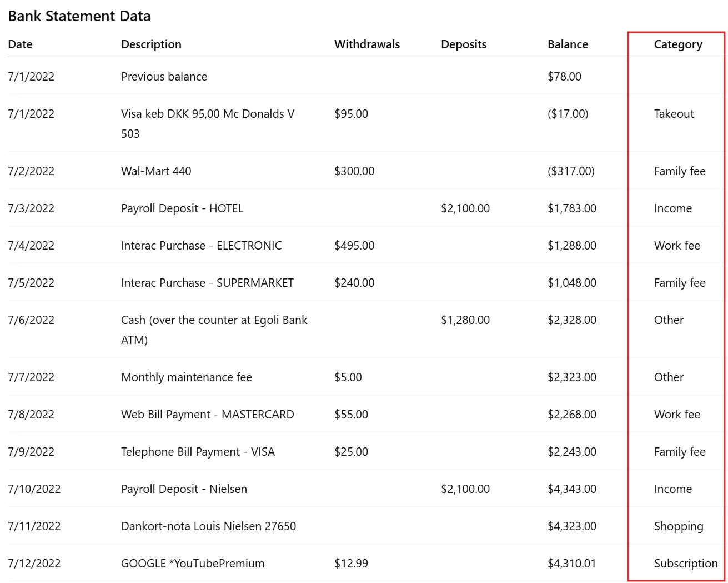This screenshot has width=728, height=583.
Task: Click the Description column header
Action: tap(151, 44)
